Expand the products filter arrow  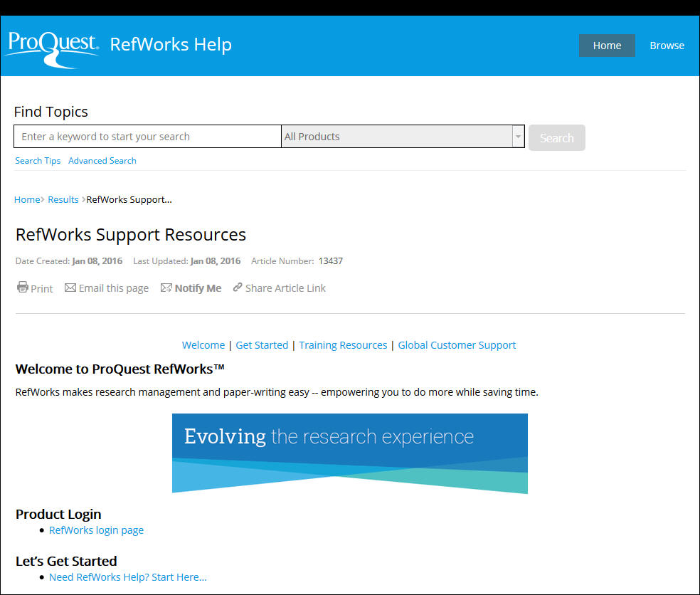518,137
